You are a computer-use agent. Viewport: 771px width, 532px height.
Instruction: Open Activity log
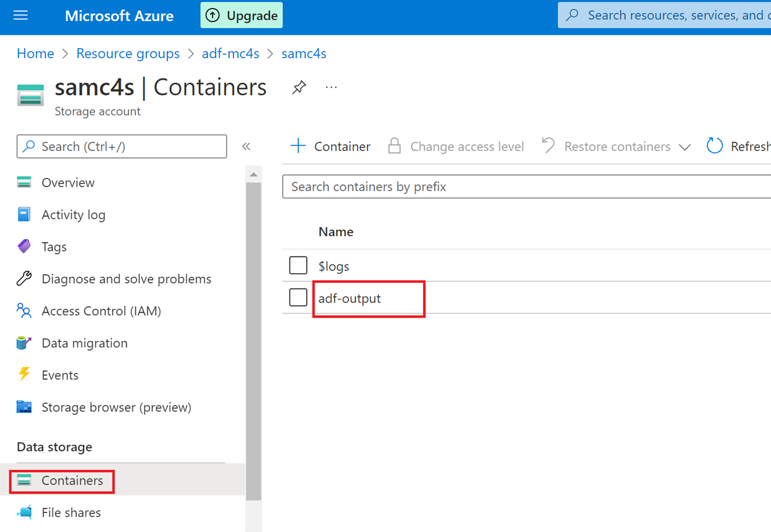click(74, 215)
